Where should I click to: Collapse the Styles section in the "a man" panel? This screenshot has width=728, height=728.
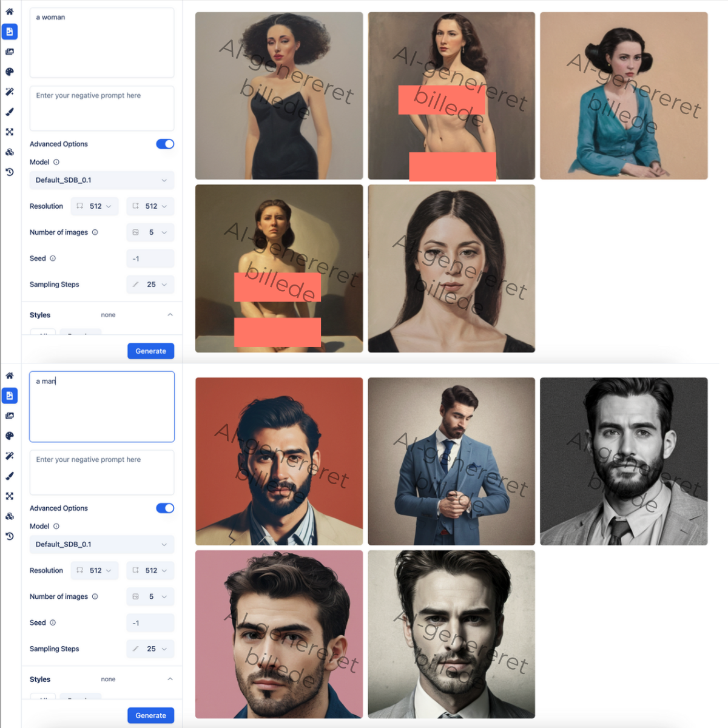pyautogui.click(x=170, y=679)
